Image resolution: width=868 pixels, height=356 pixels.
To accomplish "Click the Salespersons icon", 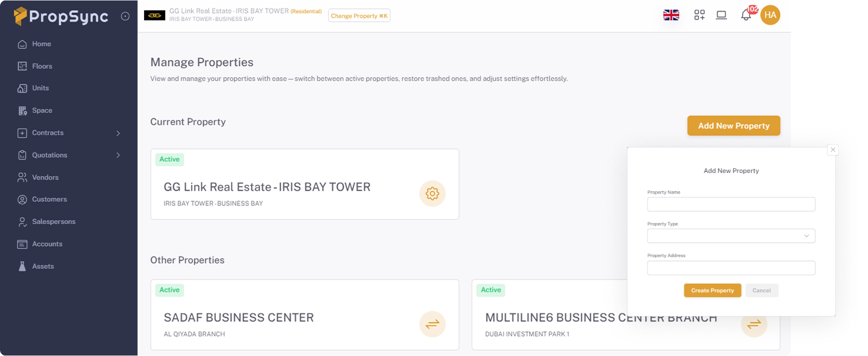I will [22, 222].
